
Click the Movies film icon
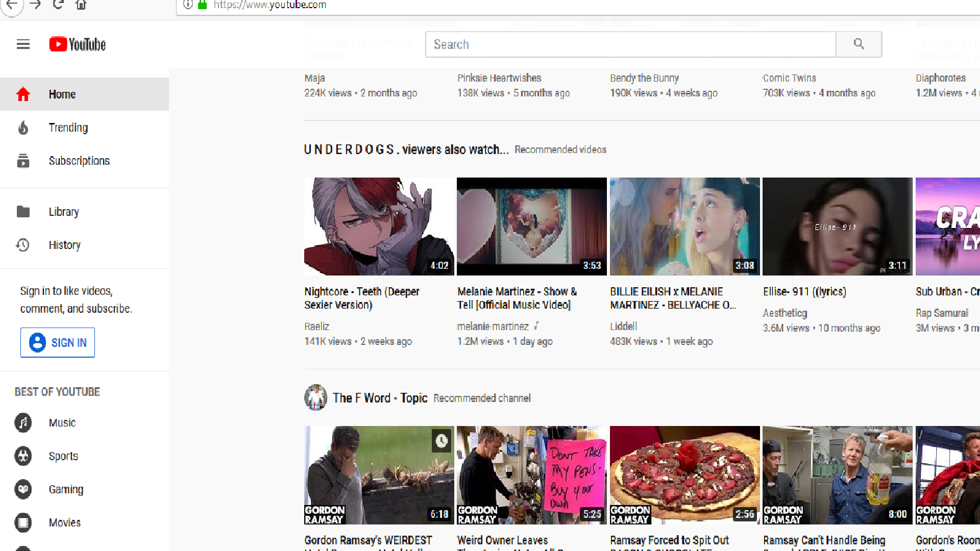point(23,522)
